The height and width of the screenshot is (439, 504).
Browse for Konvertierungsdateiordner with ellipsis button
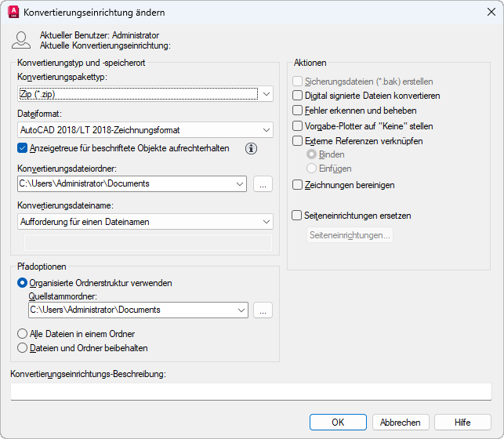tap(263, 183)
